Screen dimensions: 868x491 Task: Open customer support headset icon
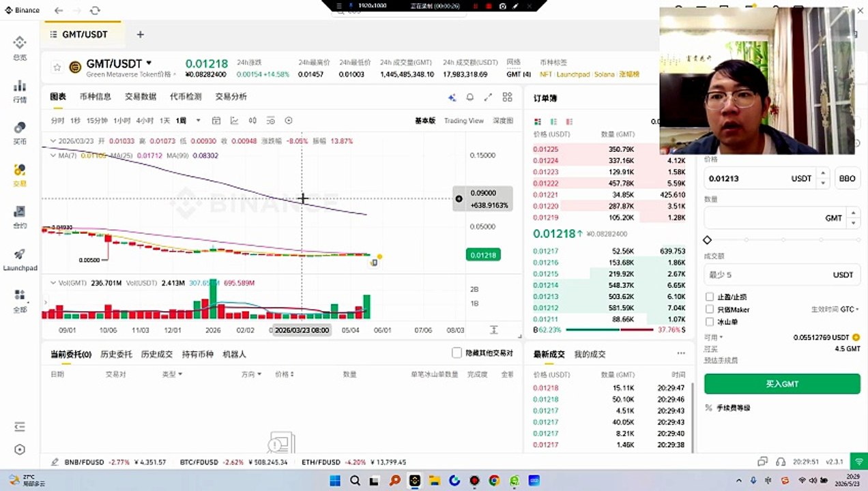click(781, 462)
